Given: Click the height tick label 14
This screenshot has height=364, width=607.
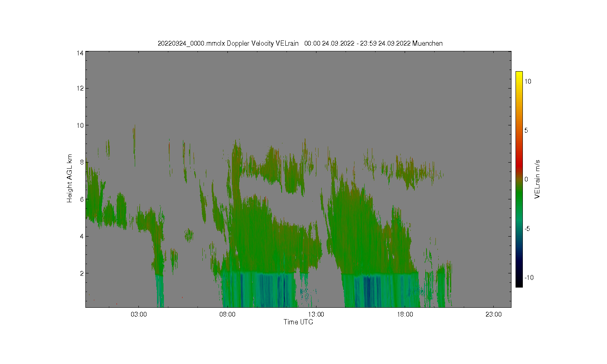Looking at the screenshot, I should click(x=80, y=53).
